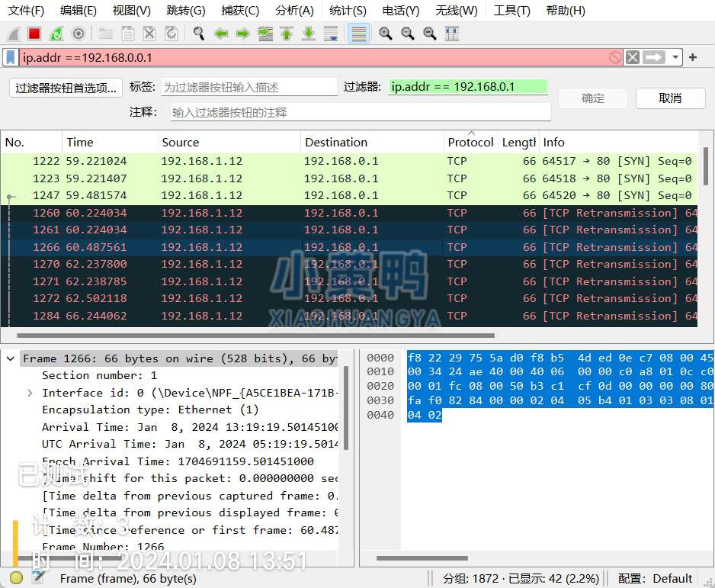This screenshot has height=588, width=715.
Task: Select the Encapsulation type: Ethernet line
Action: click(x=150, y=410)
